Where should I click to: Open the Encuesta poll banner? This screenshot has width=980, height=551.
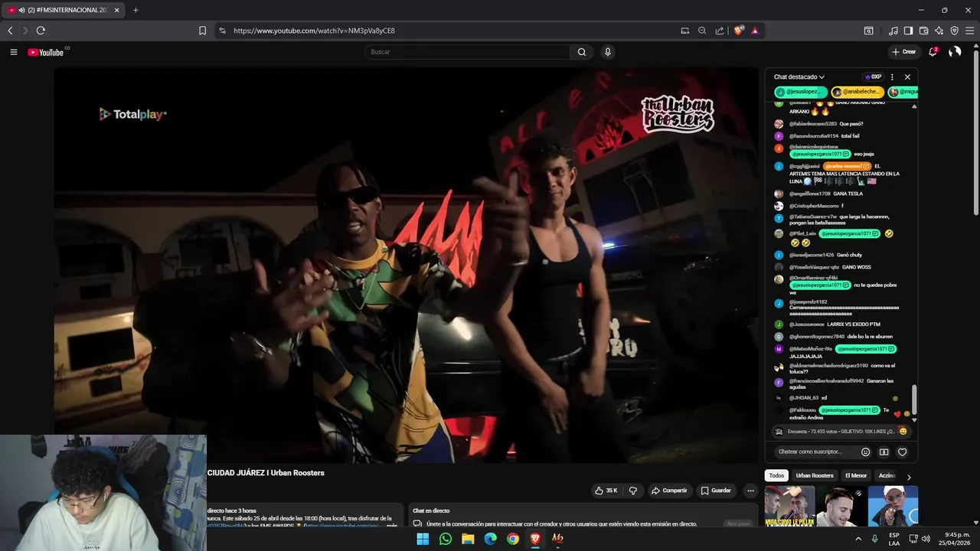pyautogui.click(x=841, y=431)
